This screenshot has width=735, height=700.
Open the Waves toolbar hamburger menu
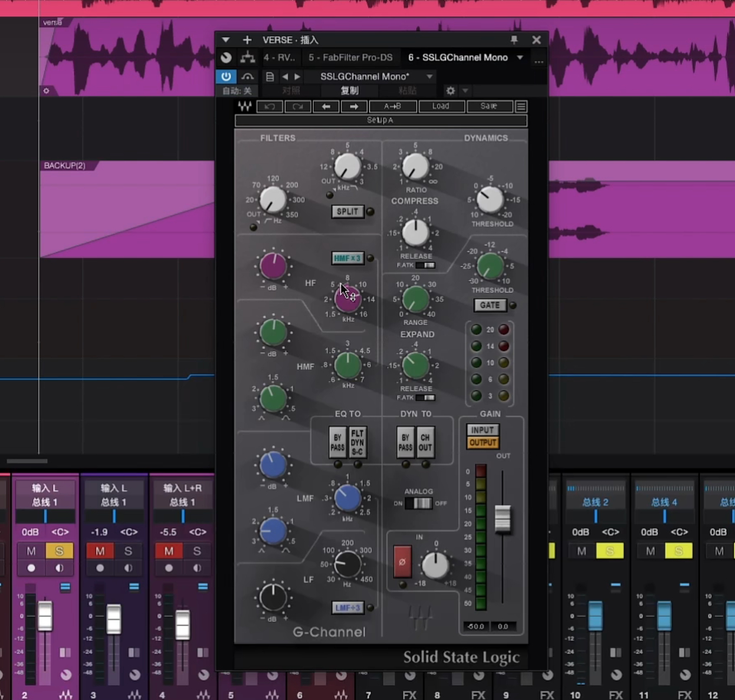[x=521, y=107]
